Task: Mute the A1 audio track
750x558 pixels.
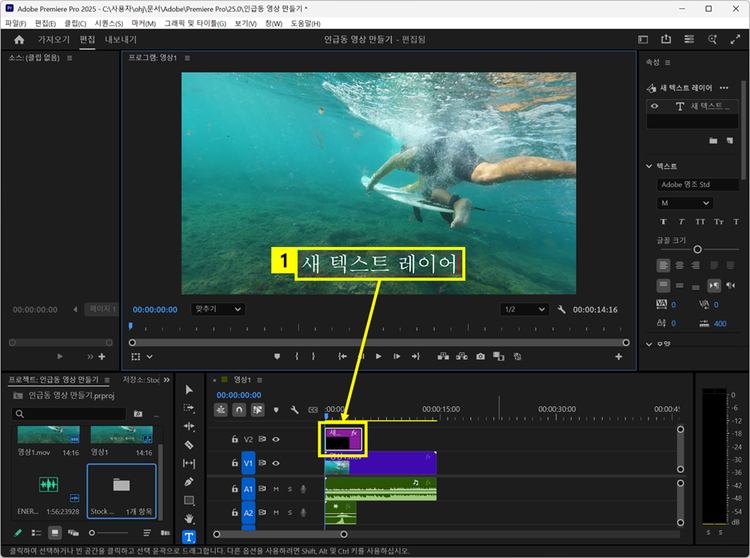Action: tap(276, 489)
